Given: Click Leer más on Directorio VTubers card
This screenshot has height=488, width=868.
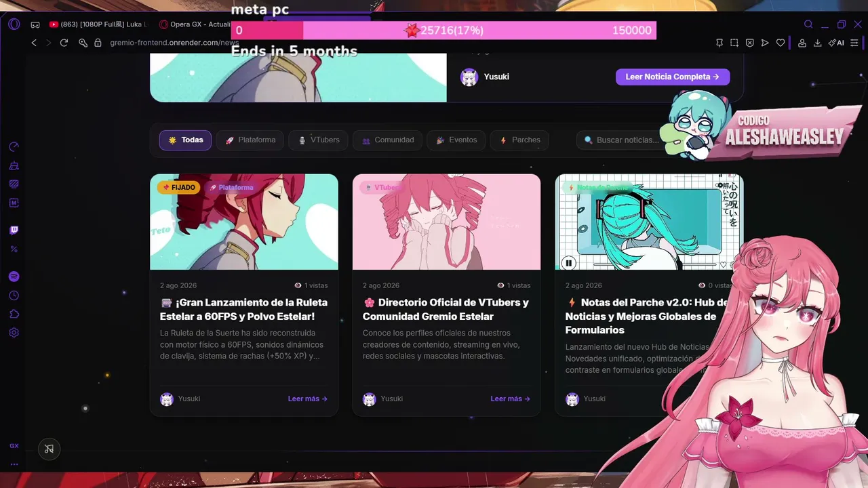Looking at the screenshot, I should [x=511, y=399].
